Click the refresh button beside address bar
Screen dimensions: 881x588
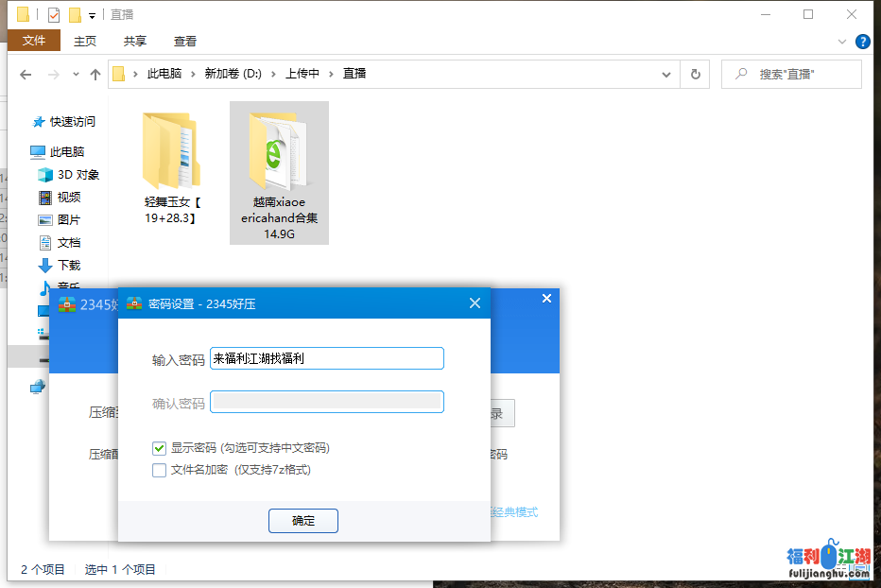[696, 74]
